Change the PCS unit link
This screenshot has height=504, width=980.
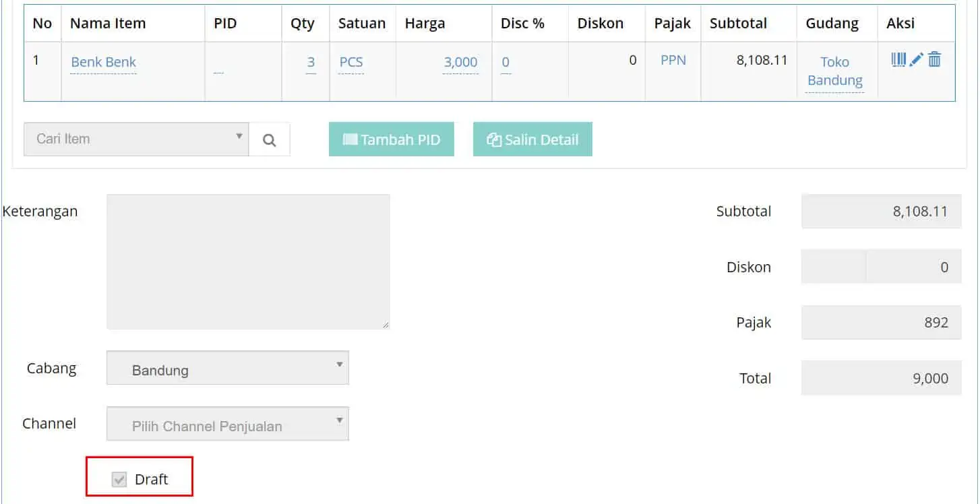pyautogui.click(x=351, y=62)
